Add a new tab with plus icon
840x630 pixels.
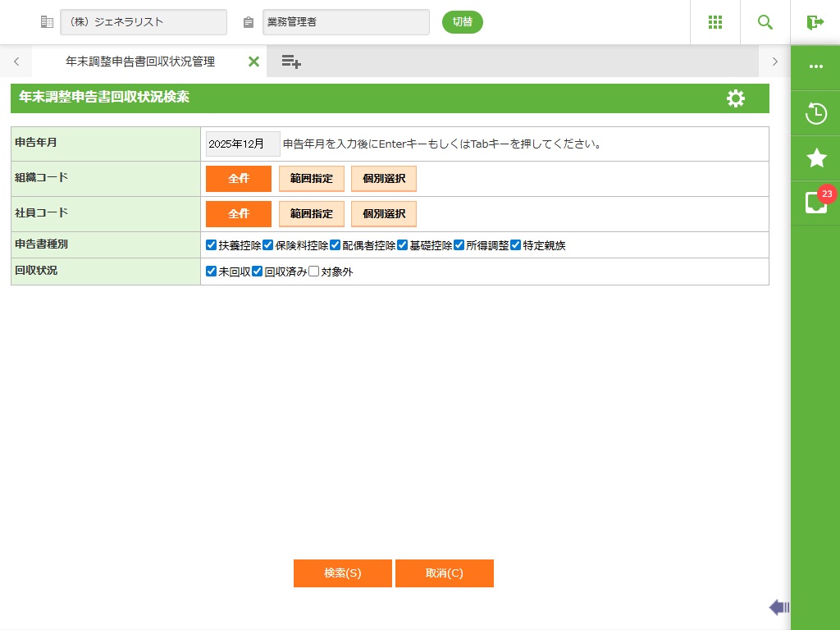(291, 62)
